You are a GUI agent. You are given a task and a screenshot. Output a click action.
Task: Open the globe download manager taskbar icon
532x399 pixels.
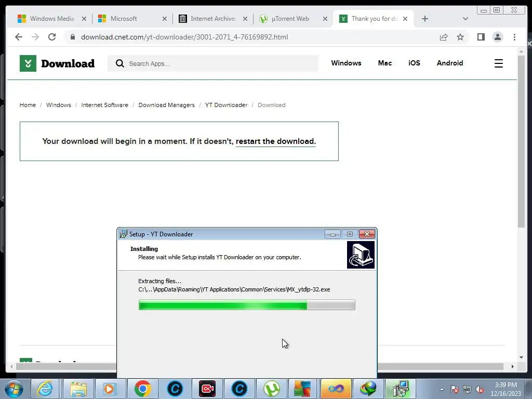(x=368, y=389)
